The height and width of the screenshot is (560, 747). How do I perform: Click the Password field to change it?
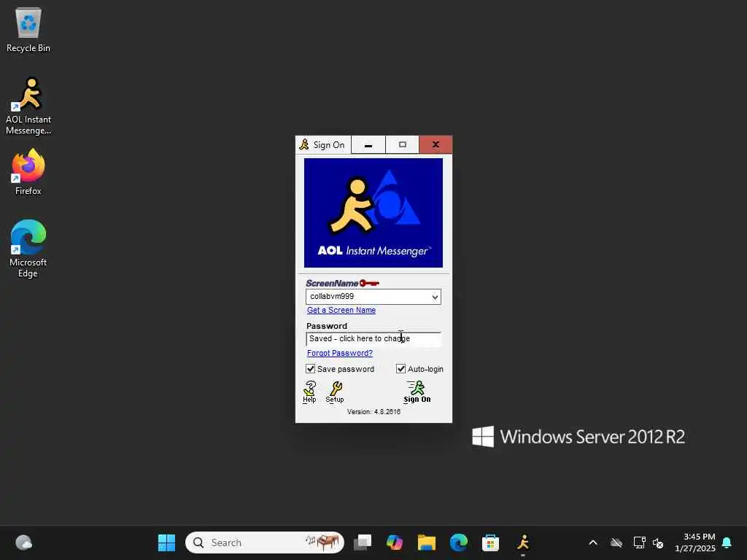pyautogui.click(x=373, y=339)
